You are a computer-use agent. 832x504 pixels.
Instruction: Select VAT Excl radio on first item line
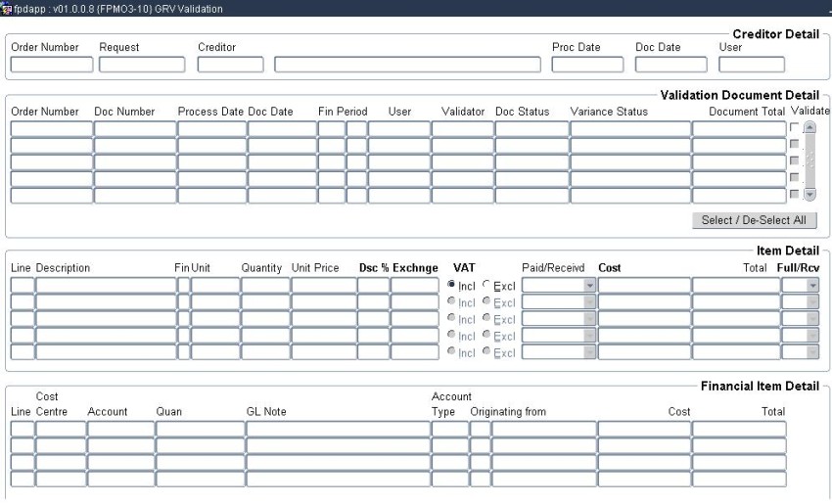(487, 286)
